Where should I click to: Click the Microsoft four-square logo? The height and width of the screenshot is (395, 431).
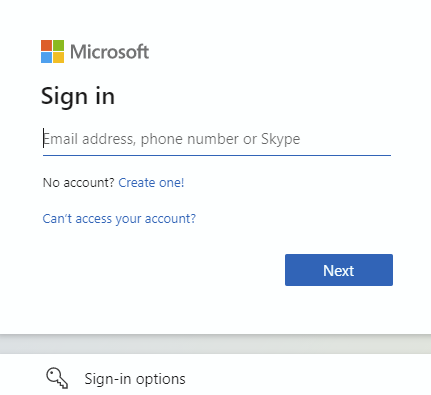(x=52, y=51)
